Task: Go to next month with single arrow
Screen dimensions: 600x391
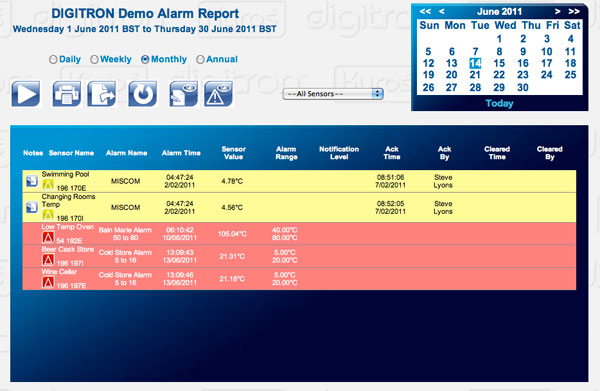Action: tap(558, 11)
